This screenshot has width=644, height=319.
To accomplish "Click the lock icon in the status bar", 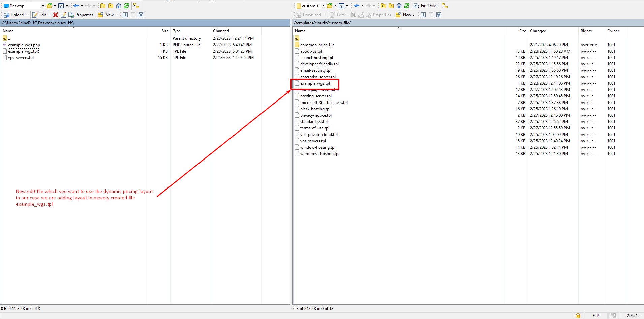I will click(x=578, y=316).
